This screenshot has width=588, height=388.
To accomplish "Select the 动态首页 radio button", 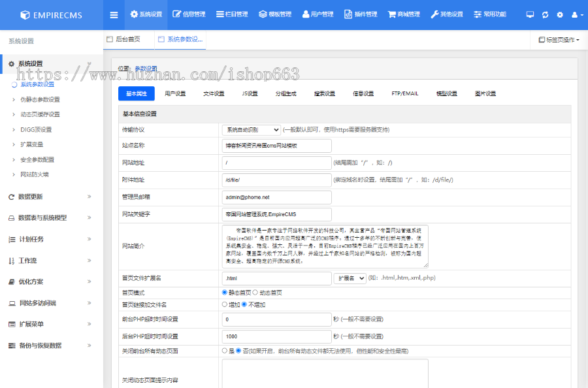I will (x=255, y=292).
